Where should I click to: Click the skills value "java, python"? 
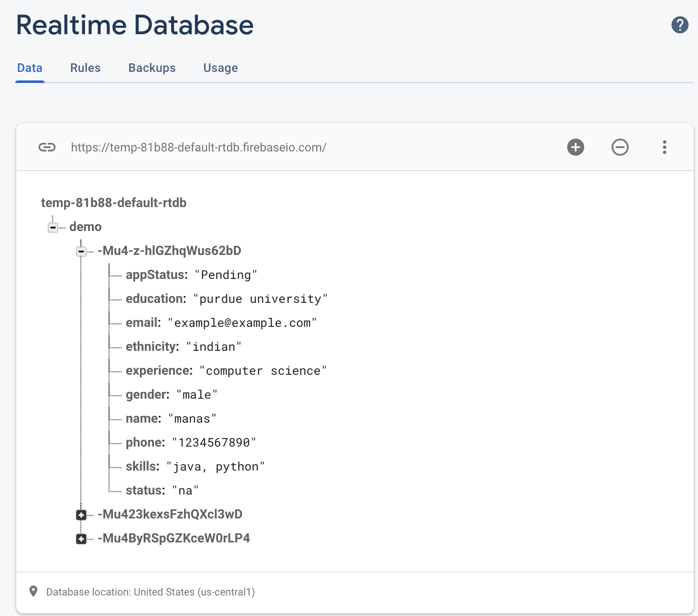[216, 467]
